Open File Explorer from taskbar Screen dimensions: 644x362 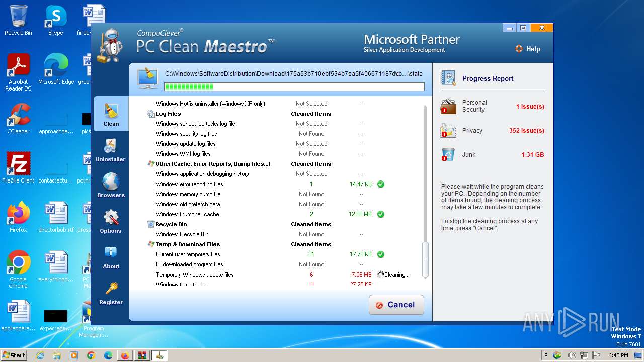[57, 355]
